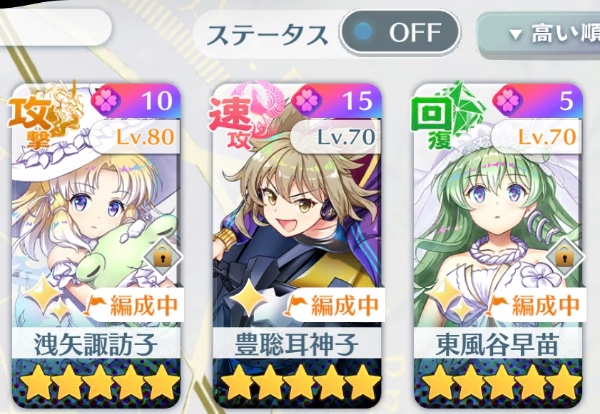Toggle the ステータス OFF switch
This screenshot has height=414, width=600.
pos(399,33)
